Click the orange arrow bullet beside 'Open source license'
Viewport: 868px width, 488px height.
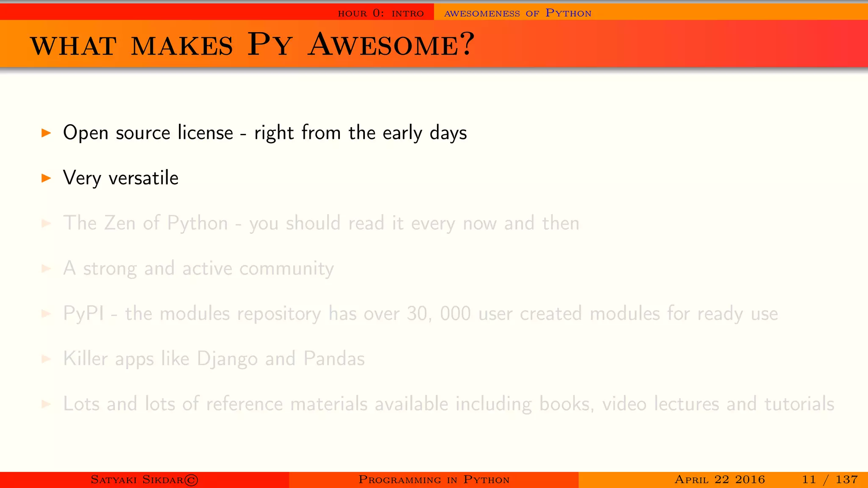(x=46, y=133)
